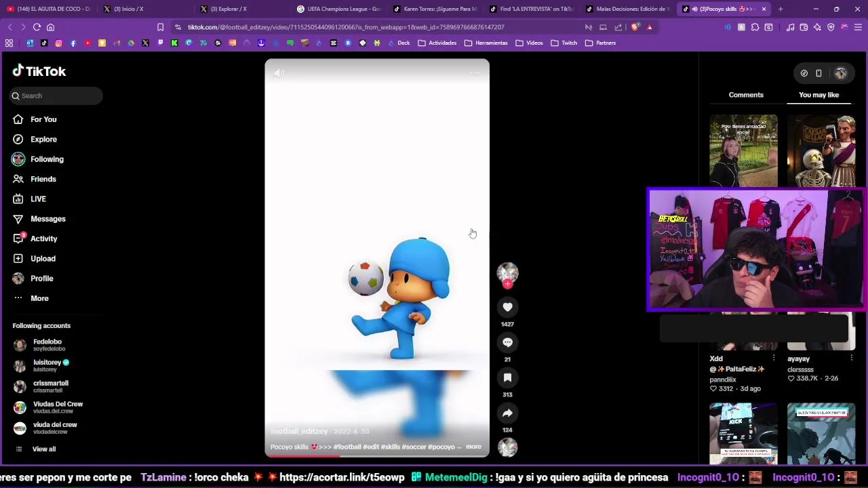
Task: Open options dots for Xdd video
Action: (774, 358)
